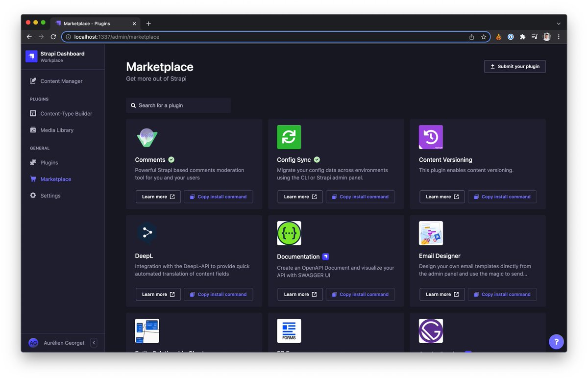Click Learn more for Comments plugin

tap(158, 197)
